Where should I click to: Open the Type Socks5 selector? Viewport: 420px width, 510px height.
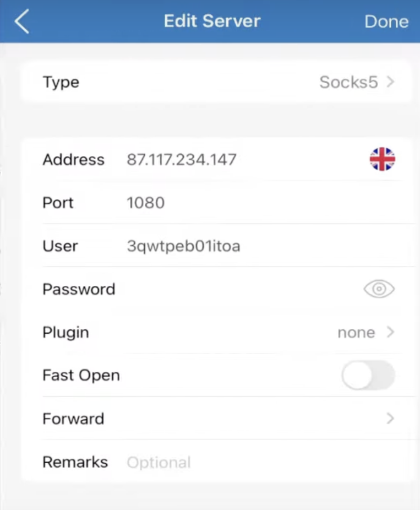tap(348, 83)
